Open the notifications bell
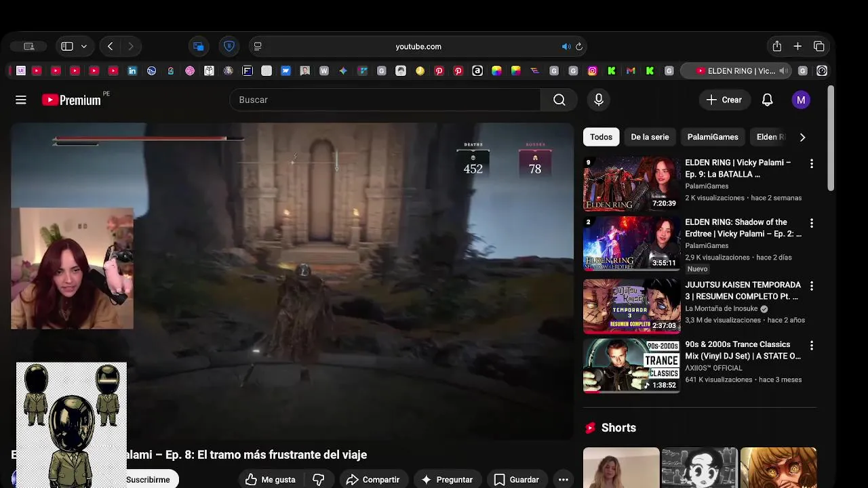Image resolution: width=868 pixels, height=488 pixels. (767, 100)
